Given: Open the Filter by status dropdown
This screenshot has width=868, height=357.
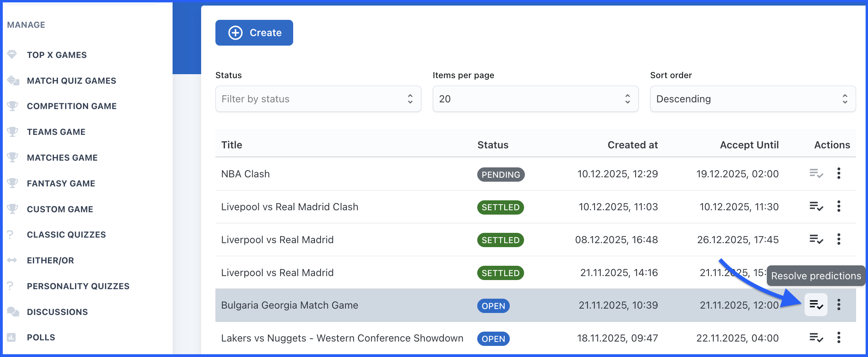Looking at the screenshot, I should [318, 99].
